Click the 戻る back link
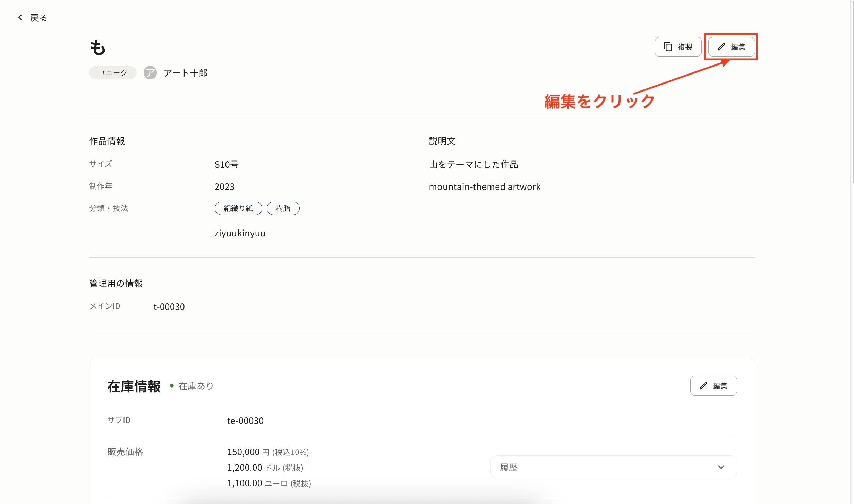 point(38,17)
